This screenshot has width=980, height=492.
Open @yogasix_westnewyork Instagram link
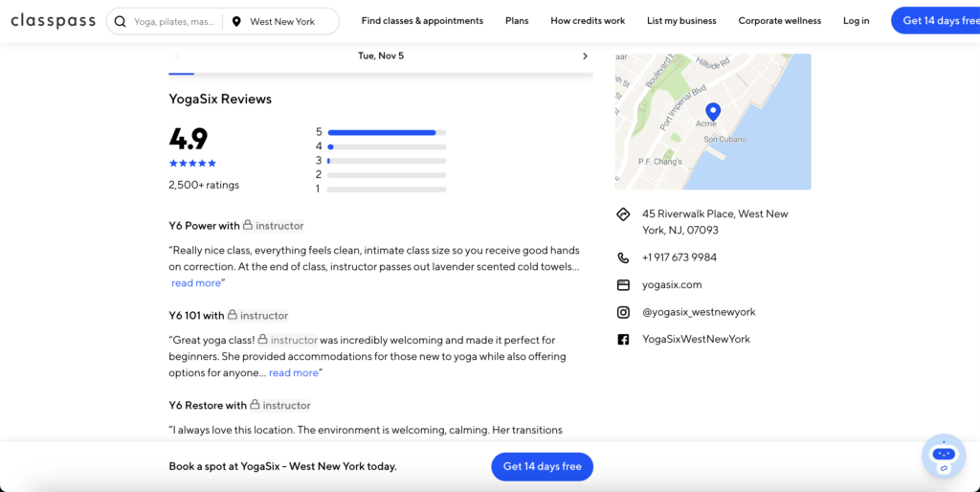point(699,312)
